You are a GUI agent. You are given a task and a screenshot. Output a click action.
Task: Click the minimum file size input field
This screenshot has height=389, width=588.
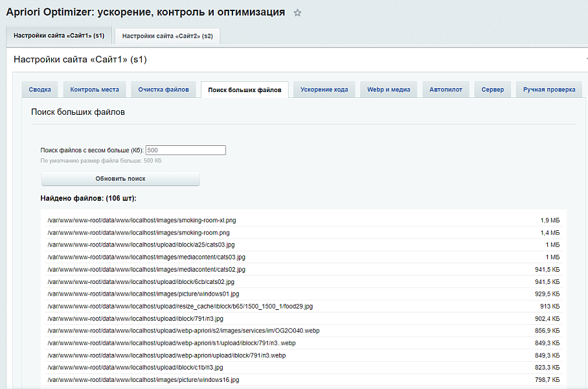[x=186, y=150]
